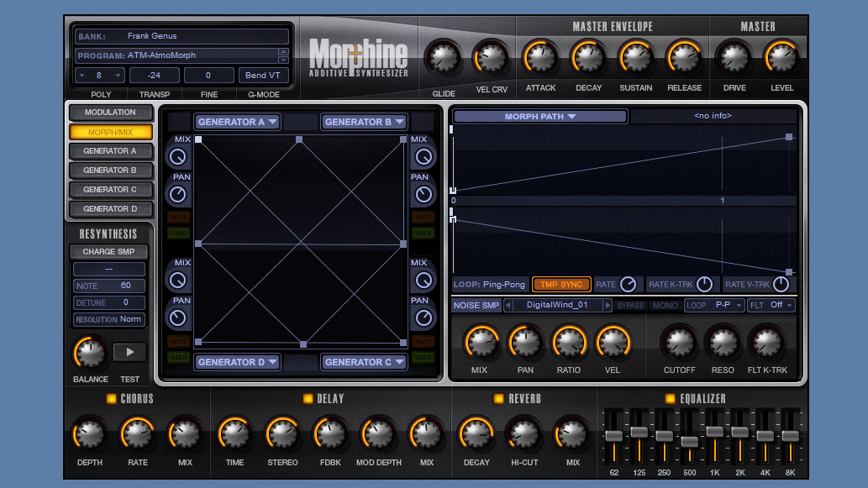Click the noise Ratio knob

[x=568, y=343]
